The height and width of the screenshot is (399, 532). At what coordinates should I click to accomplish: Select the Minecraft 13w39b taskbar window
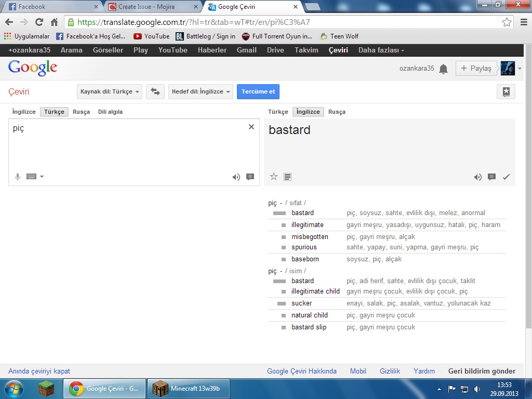coord(188,389)
